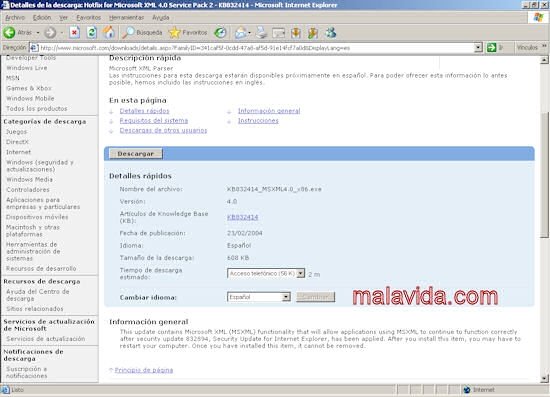Open Suscripción a notificaciones link

(x=26, y=372)
